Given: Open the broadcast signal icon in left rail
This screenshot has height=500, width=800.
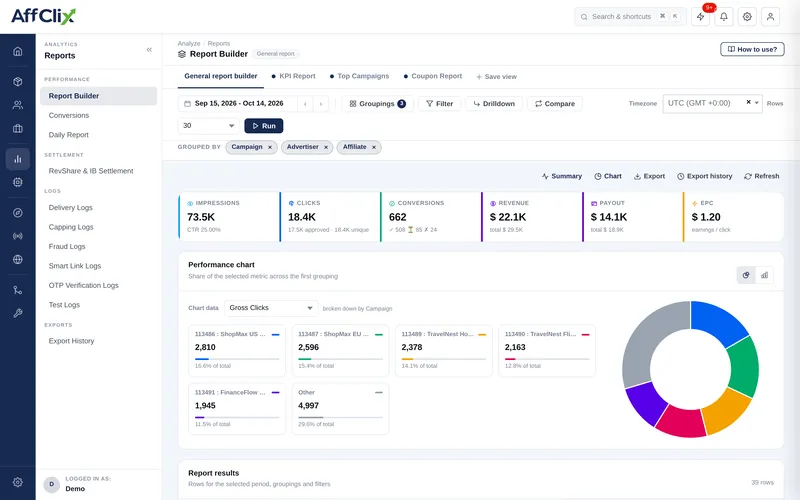Looking at the screenshot, I should (x=18, y=236).
